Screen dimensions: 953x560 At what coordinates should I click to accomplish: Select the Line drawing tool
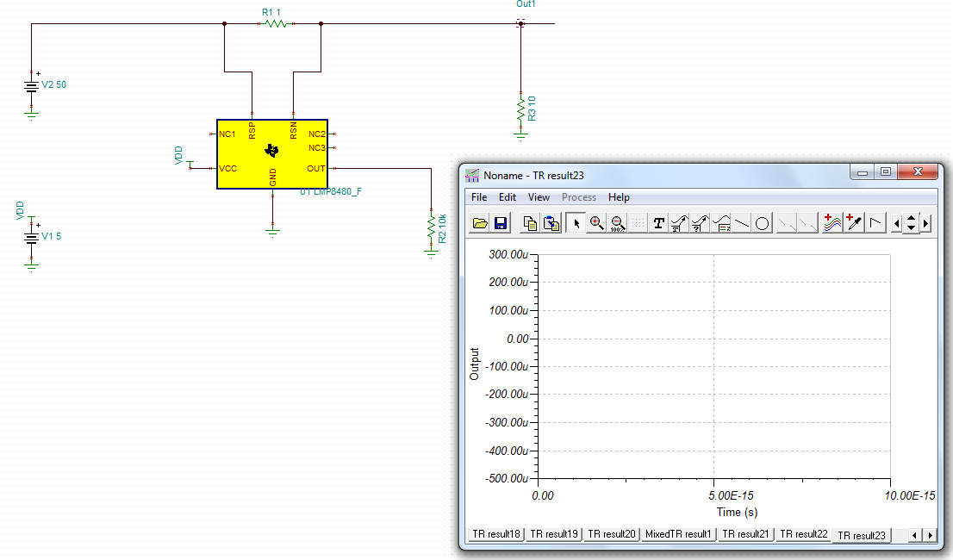tap(742, 223)
